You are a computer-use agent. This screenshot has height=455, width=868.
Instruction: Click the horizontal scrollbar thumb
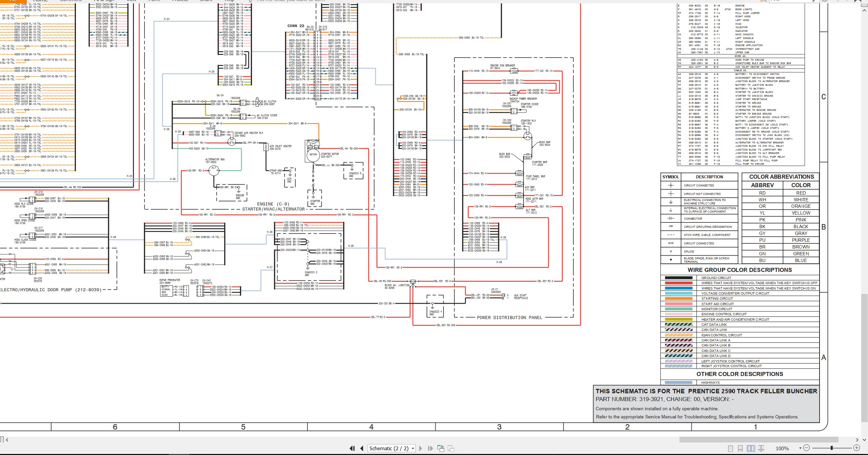coord(759,440)
